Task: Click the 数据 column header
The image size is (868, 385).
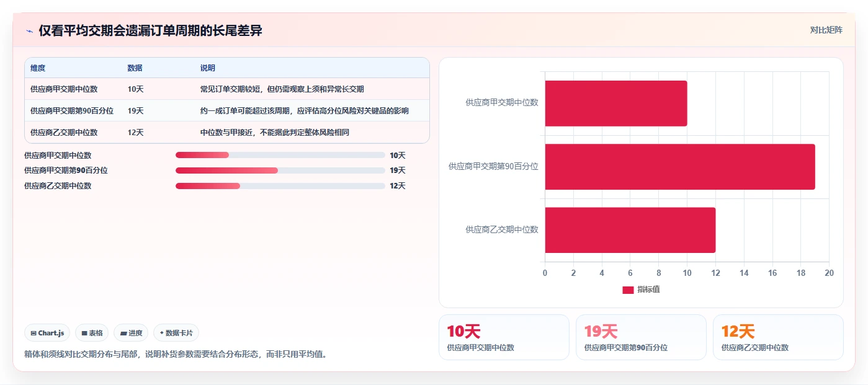Action: click(x=135, y=68)
